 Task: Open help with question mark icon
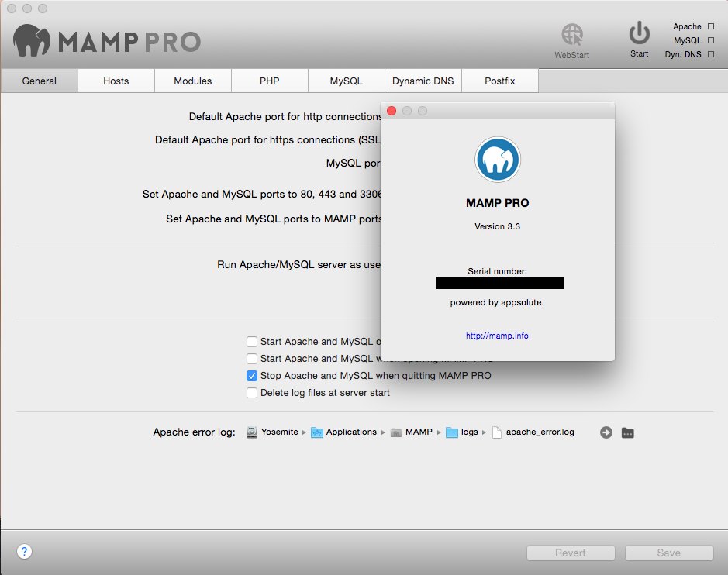pyautogui.click(x=24, y=551)
